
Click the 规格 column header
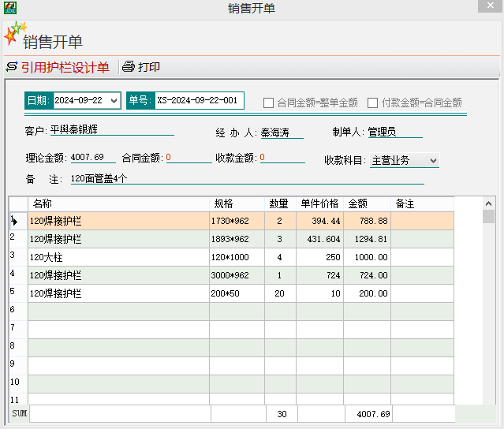pos(237,203)
